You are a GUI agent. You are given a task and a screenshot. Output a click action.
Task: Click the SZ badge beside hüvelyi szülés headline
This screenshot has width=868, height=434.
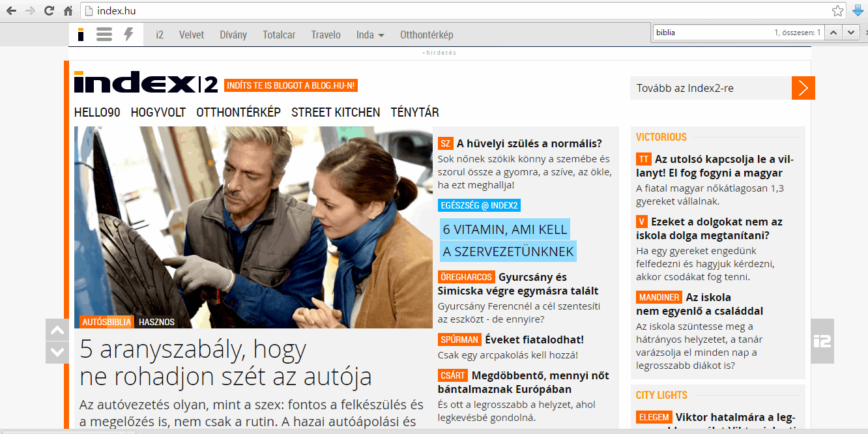[x=446, y=143]
